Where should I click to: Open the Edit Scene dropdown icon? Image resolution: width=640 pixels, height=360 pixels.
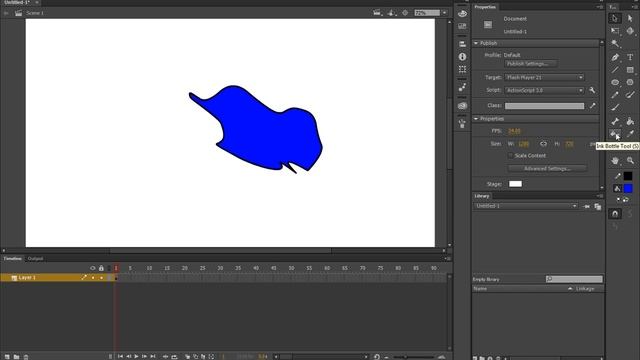(x=378, y=13)
